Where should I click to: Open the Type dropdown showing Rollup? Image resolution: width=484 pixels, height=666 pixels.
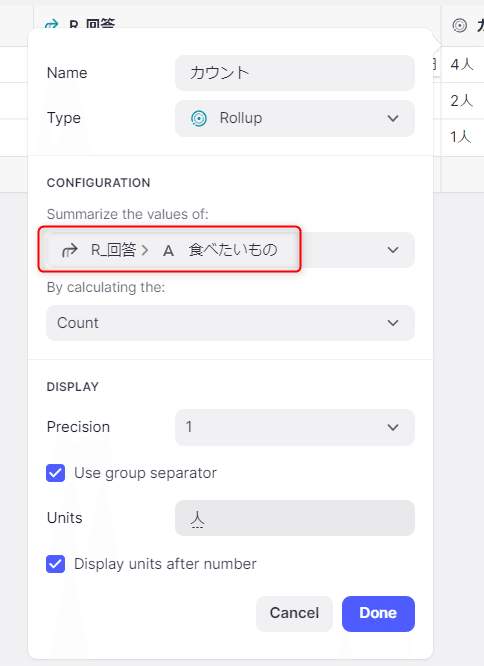click(x=295, y=118)
